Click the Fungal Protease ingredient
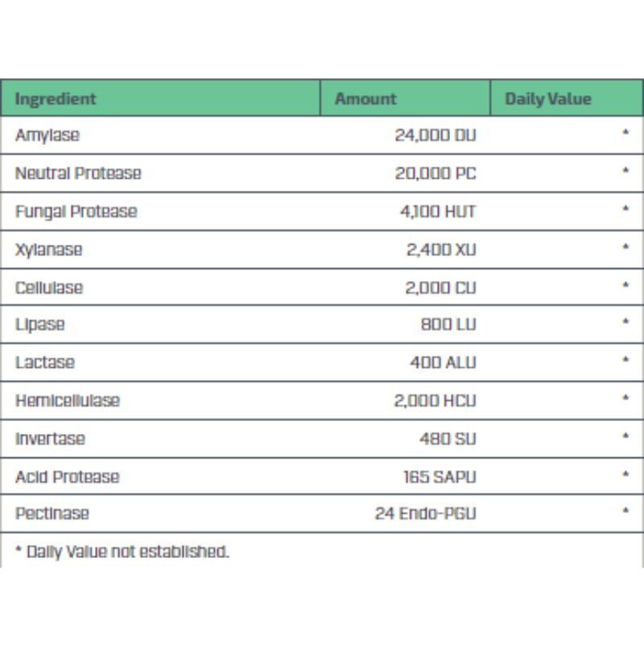Image resolution: width=644 pixels, height=645 pixels. (x=76, y=212)
